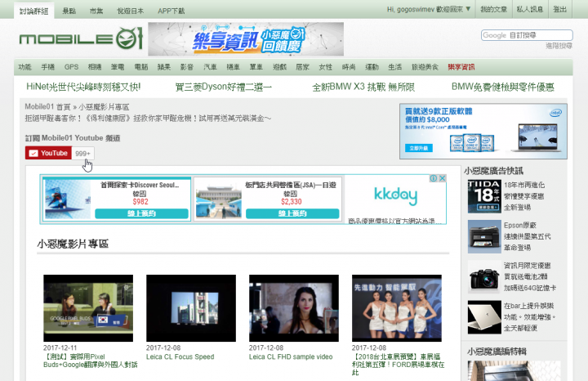Image resolution: width=588 pixels, height=381 pixels.
Task: Open Leica CL Focus Speed title link
Action: pyautogui.click(x=180, y=356)
